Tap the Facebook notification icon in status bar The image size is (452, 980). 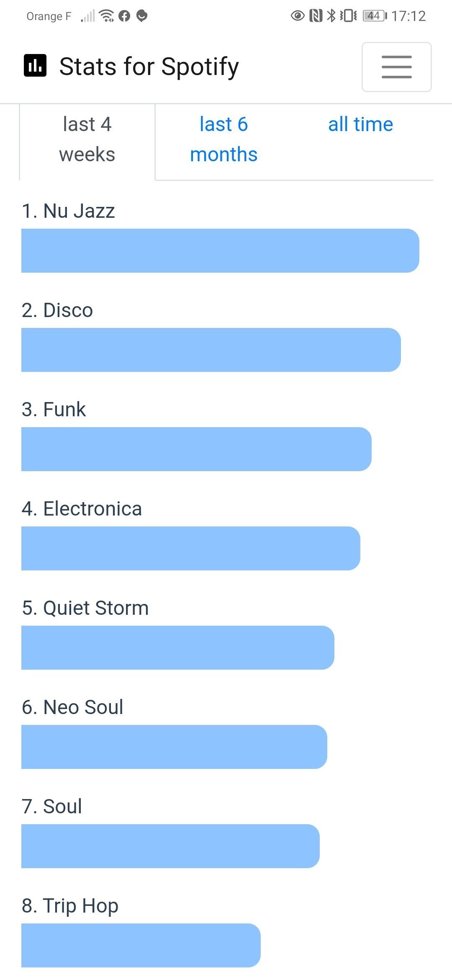tap(124, 16)
